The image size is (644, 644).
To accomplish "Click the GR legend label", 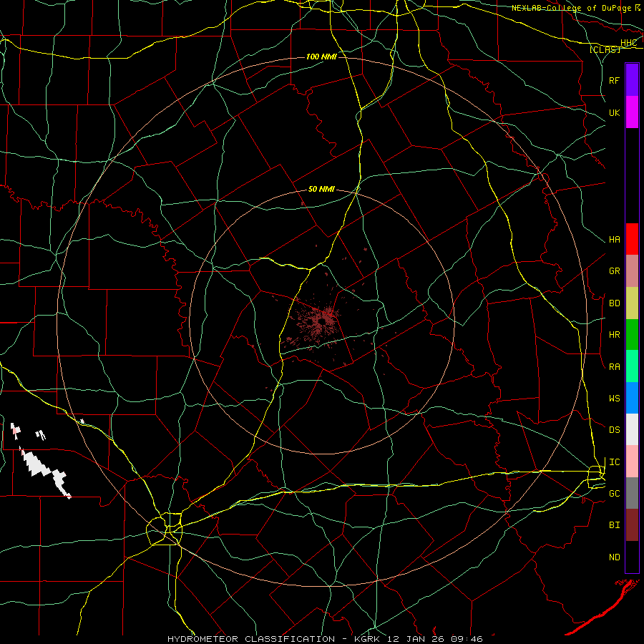I will (614, 271).
